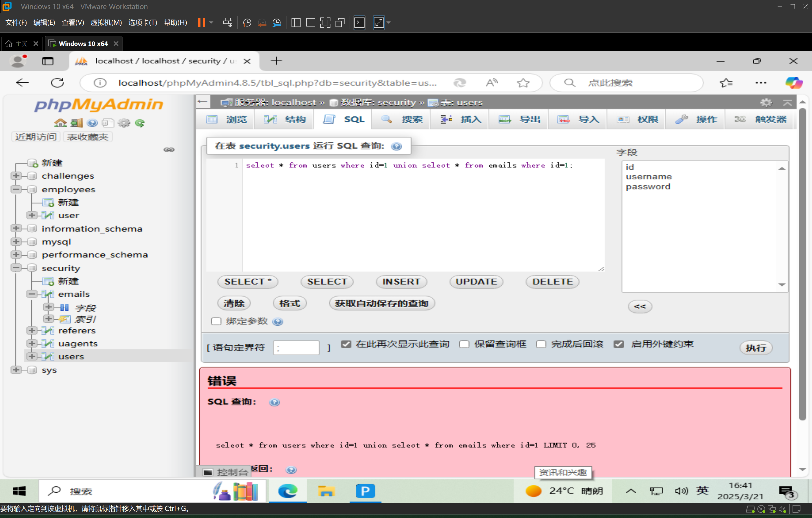
Task: Open VMware console view icon
Action: [x=359, y=23]
